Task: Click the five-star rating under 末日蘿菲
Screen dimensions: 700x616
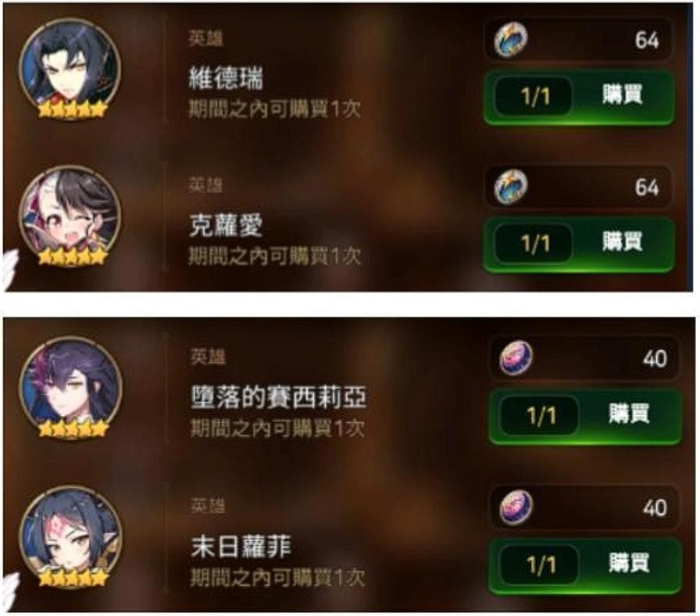Action: coord(73,578)
